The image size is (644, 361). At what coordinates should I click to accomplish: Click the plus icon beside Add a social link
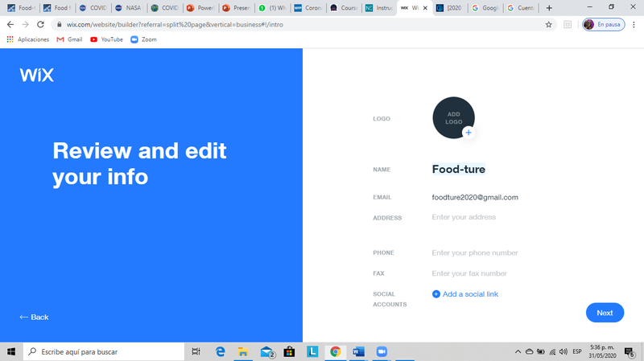pyautogui.click(x=436, y=294)
